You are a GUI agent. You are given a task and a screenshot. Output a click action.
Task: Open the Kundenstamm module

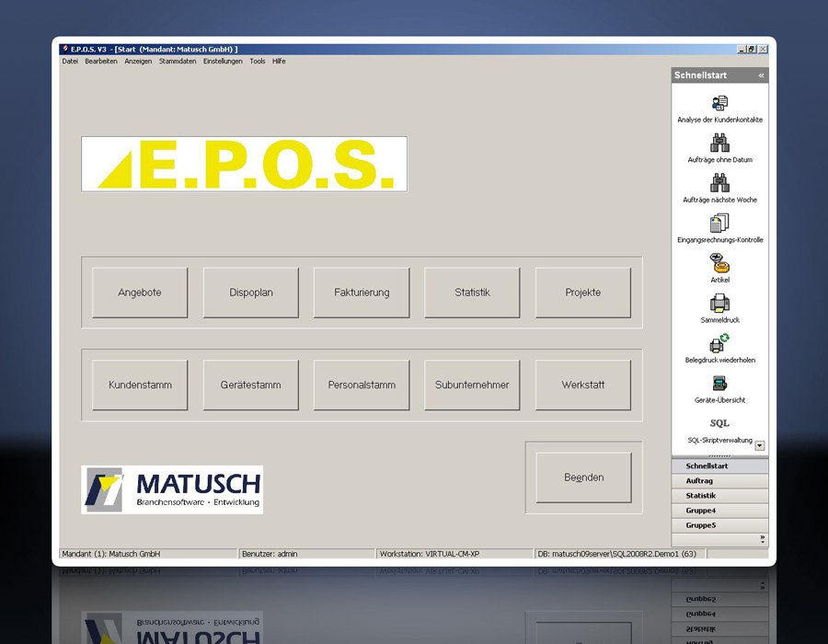(140, 385)
